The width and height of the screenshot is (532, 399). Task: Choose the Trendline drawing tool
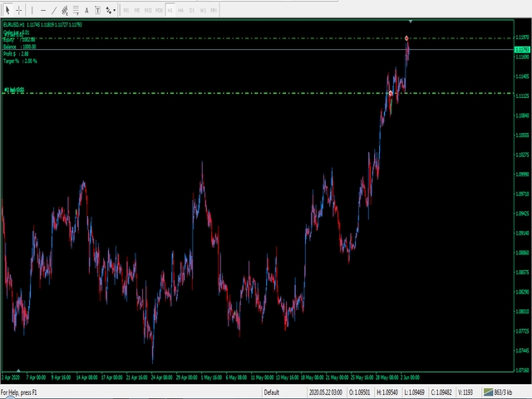[x=54, y=11]
